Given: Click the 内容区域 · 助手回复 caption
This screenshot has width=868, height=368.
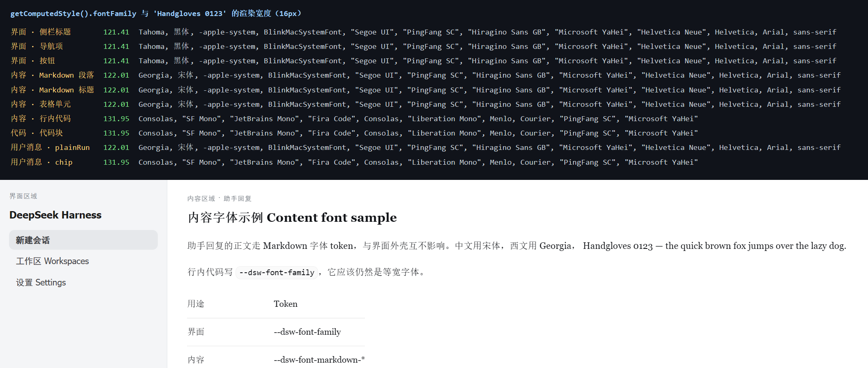Looking at the screenshot, I should [x=219, y=198].
